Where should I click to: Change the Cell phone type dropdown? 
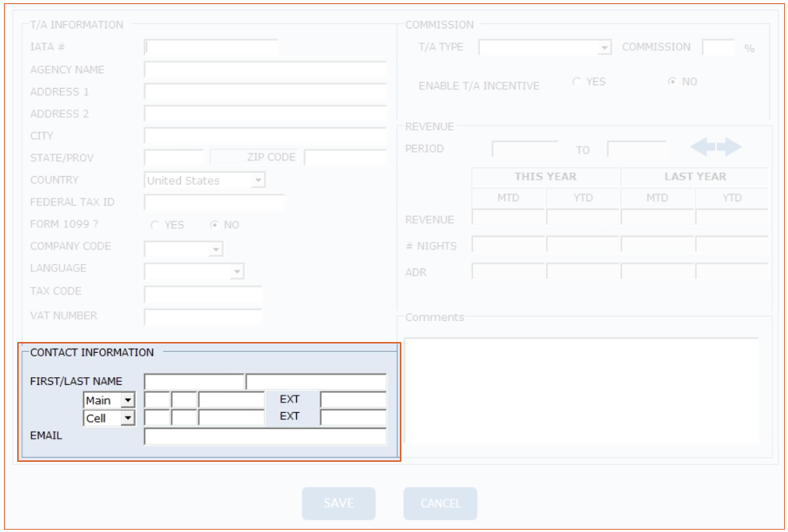pyautogui.click(x=127, y=418)
